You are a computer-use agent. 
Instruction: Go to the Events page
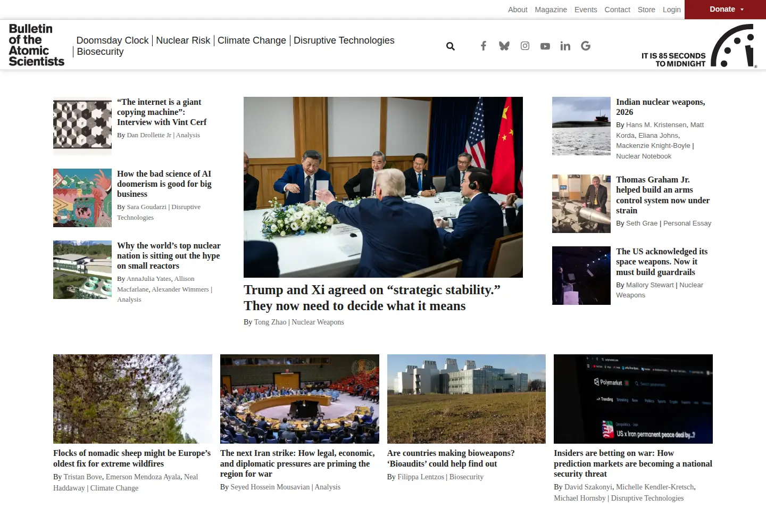586,10
